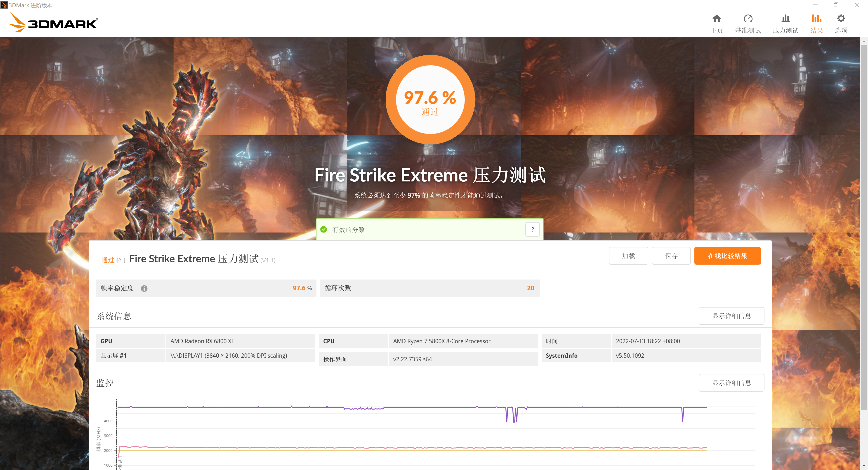Image resolution: width=868 pixels, height=470 pixels.
Task: Click the vertical scrollbar thumb
Action: (x=864, y=227)
